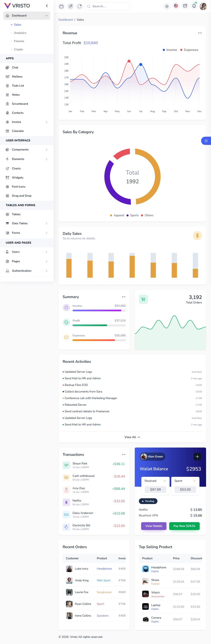This screenshot has height=644, width=211.
Task: Open user profile avatar menu
Action: click(x=203, y=6)
